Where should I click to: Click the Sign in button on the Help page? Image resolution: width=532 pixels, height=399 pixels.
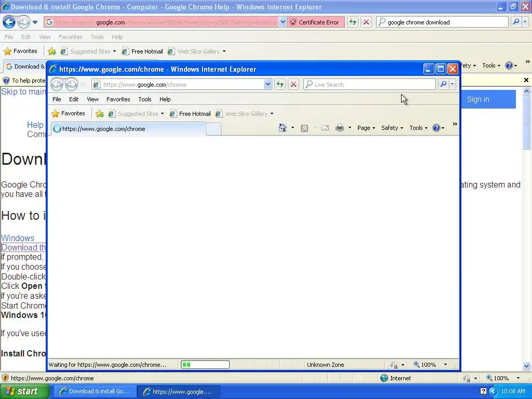478,99
